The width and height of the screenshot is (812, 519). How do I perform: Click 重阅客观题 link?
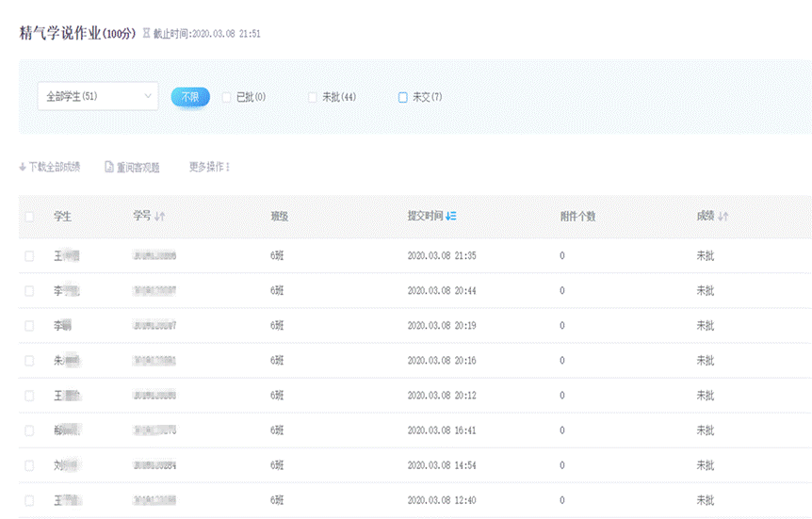[x=138, y=168]
